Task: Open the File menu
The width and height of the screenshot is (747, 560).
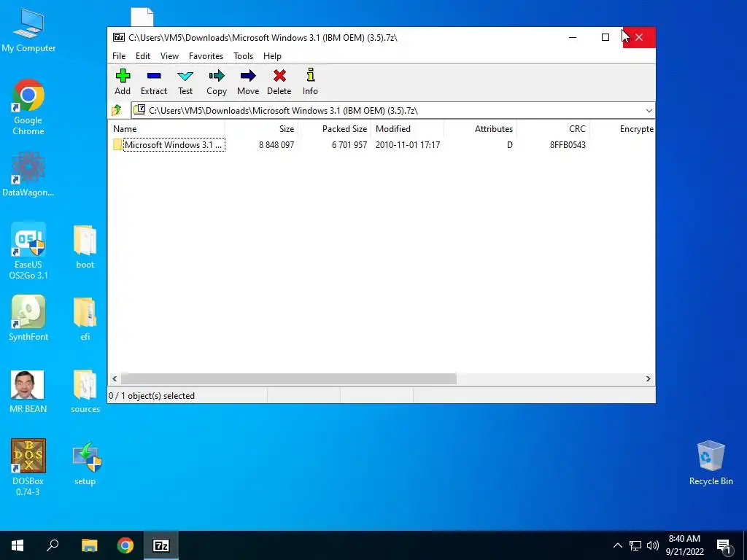Action: coord(119,55)
